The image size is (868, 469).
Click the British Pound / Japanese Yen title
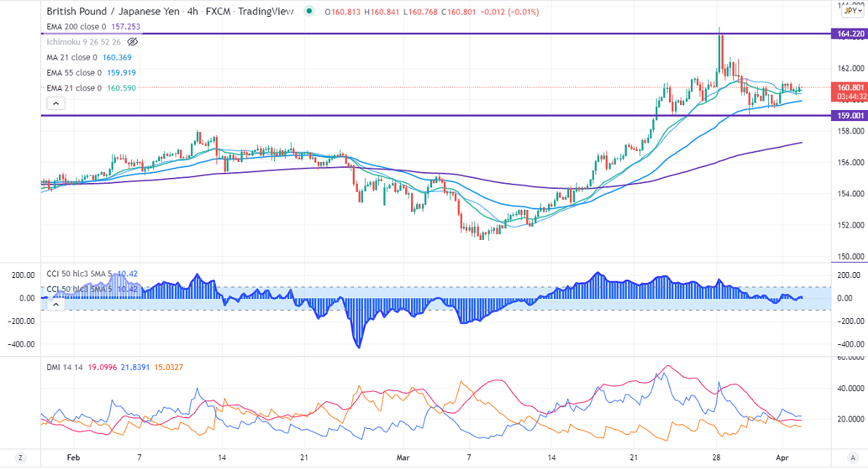tap(113, 11)
